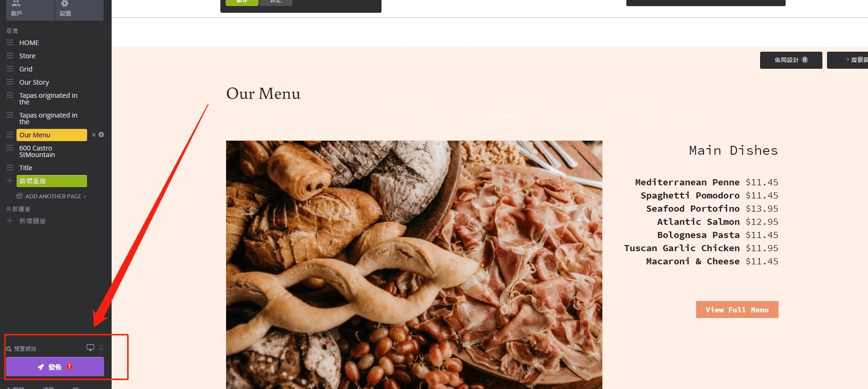This screenshot has width=868, height=389.
Task: Click the 新增版塊 add section button
Action: [x=52, y=181]
